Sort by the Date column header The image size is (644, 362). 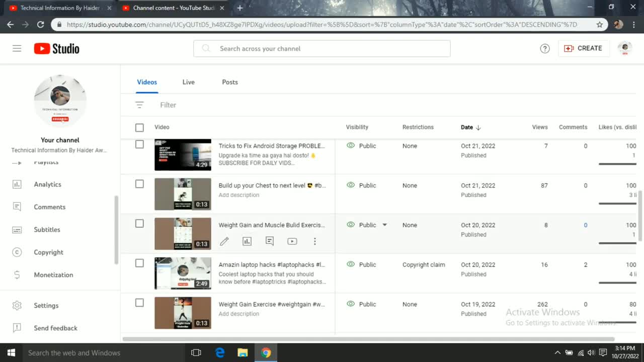471,127
